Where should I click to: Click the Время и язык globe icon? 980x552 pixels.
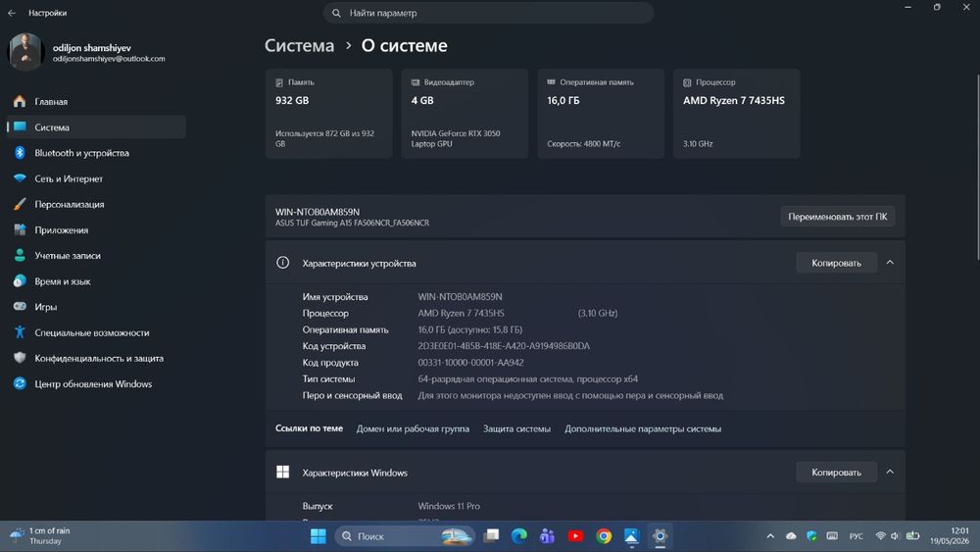(x=20, y=280)
